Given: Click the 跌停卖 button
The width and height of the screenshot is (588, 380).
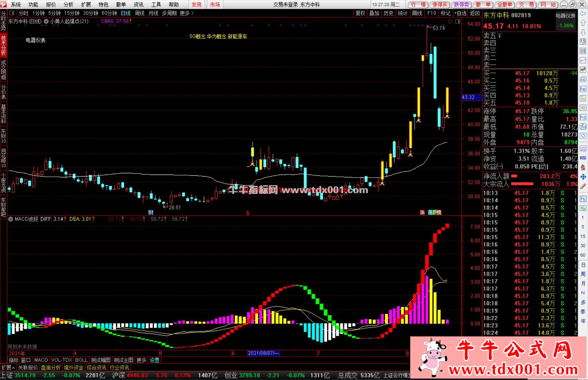Looking at the screenshot, I should [461, 4].
